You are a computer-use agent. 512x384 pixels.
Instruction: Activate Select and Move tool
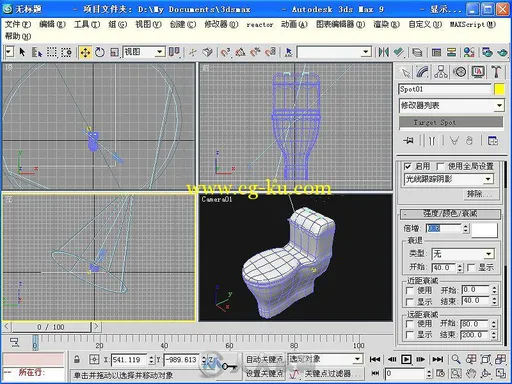click(x=85, y=52)
